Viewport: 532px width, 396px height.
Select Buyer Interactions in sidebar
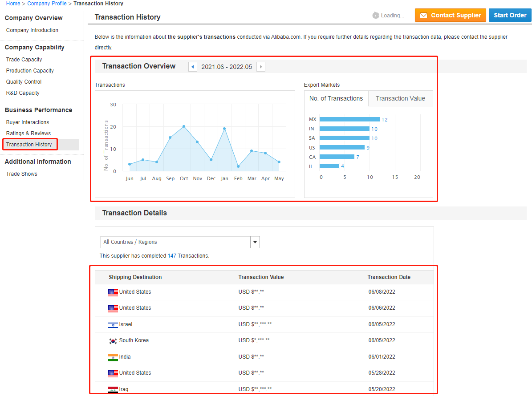28,122
